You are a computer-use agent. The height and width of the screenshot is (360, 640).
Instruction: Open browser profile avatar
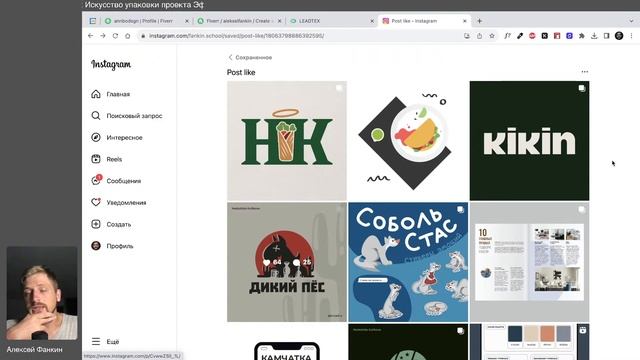tap(619, 36)
